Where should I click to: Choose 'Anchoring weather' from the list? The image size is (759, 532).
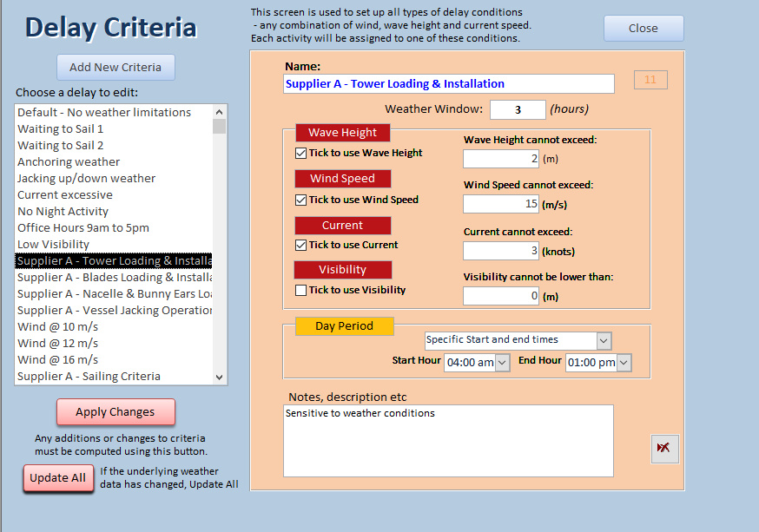114,161
